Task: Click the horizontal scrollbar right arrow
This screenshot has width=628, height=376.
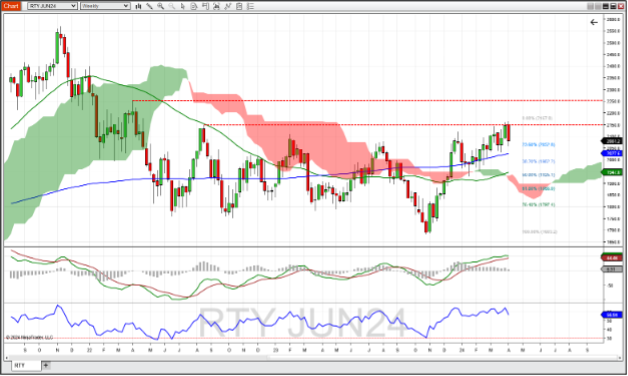Action: (620, 358)
